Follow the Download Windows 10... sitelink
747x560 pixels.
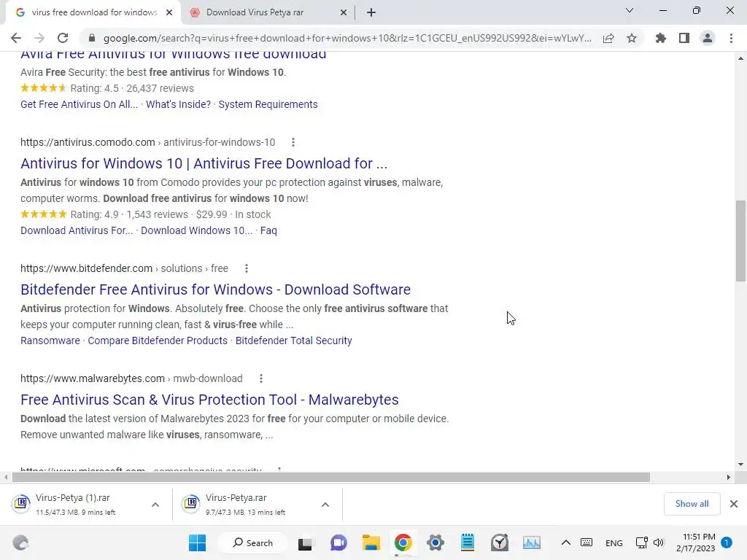[196, 230]
